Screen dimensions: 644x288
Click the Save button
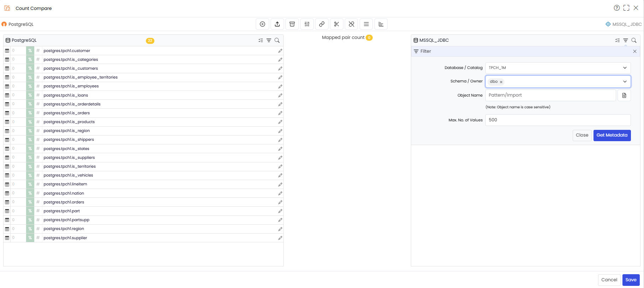631,280
